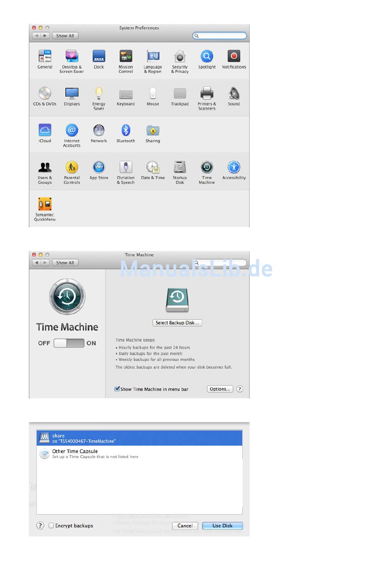Open Energy Saver preferences
This screenshot has height=581, width=392.
[99, 98]
